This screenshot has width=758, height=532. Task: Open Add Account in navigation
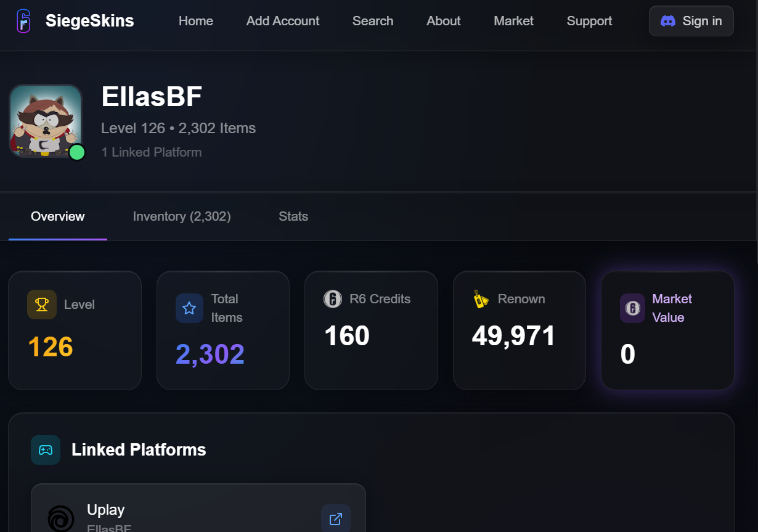click(283, 21)
